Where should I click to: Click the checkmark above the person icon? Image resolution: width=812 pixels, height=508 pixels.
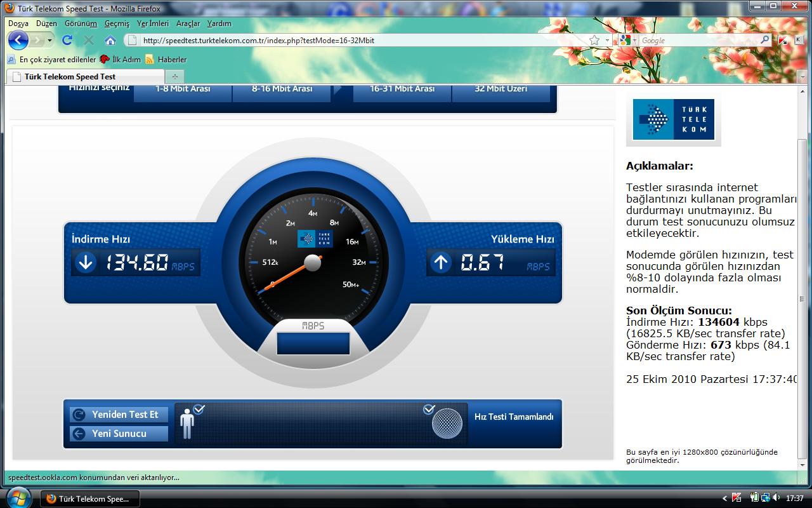point(199,409)
